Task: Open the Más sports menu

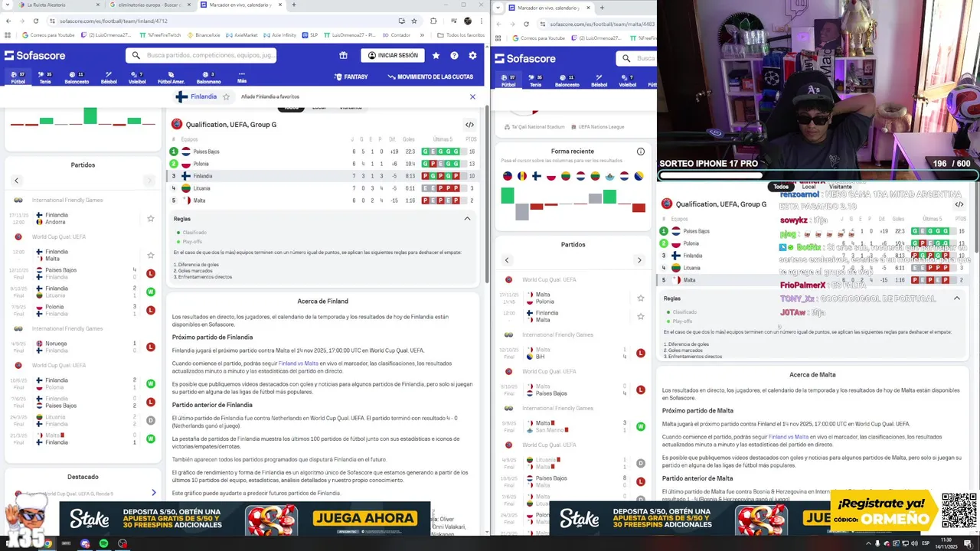Action: (x=242, y=78)
